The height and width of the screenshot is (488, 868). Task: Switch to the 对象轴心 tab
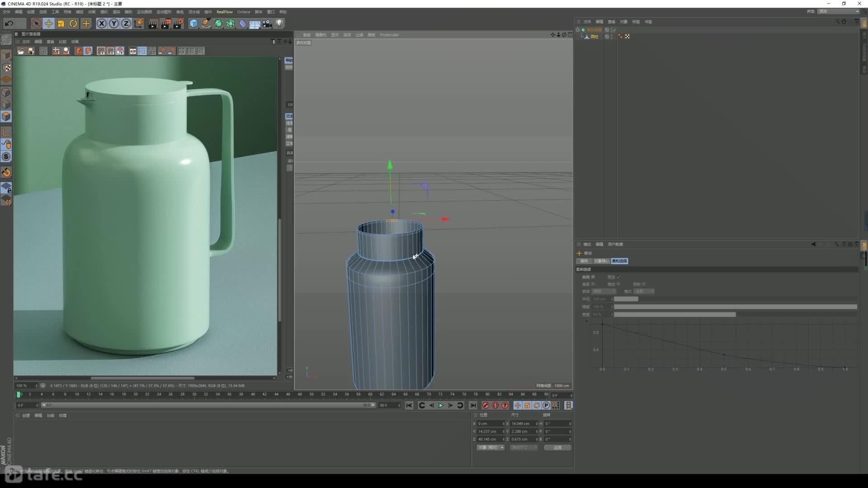(601, 261)
